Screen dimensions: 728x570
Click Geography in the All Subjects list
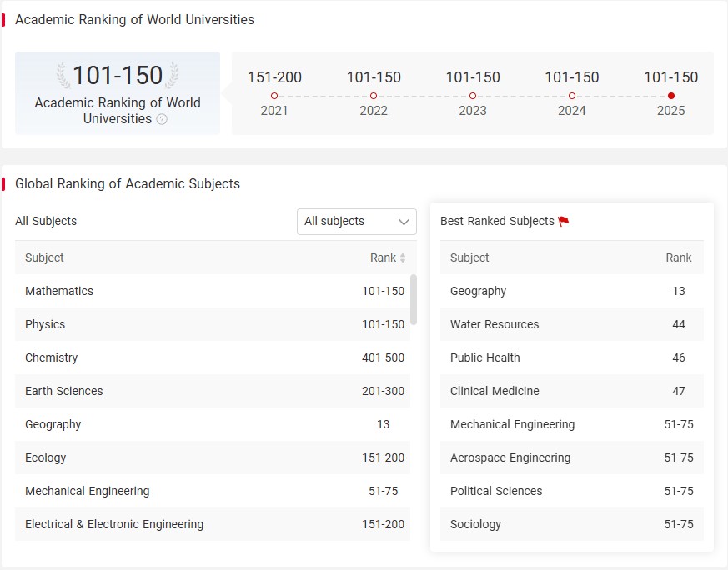[x=213, y=424]
